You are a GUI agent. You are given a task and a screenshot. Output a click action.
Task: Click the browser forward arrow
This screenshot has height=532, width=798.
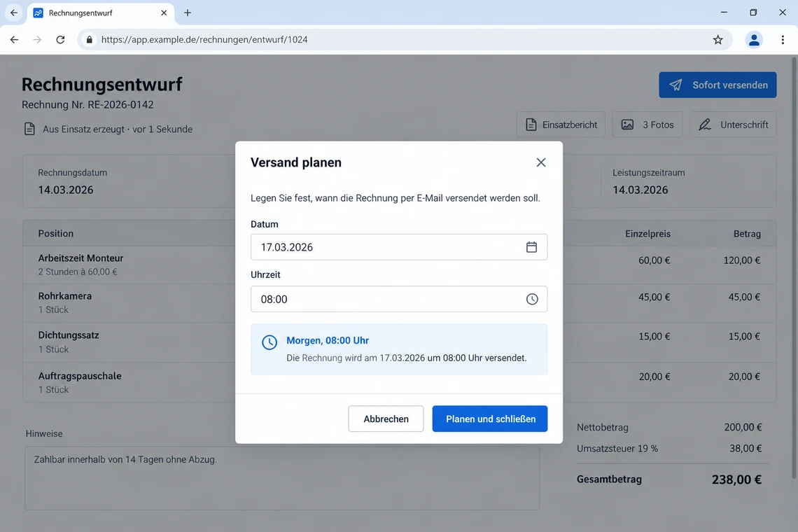click(37, 40)
